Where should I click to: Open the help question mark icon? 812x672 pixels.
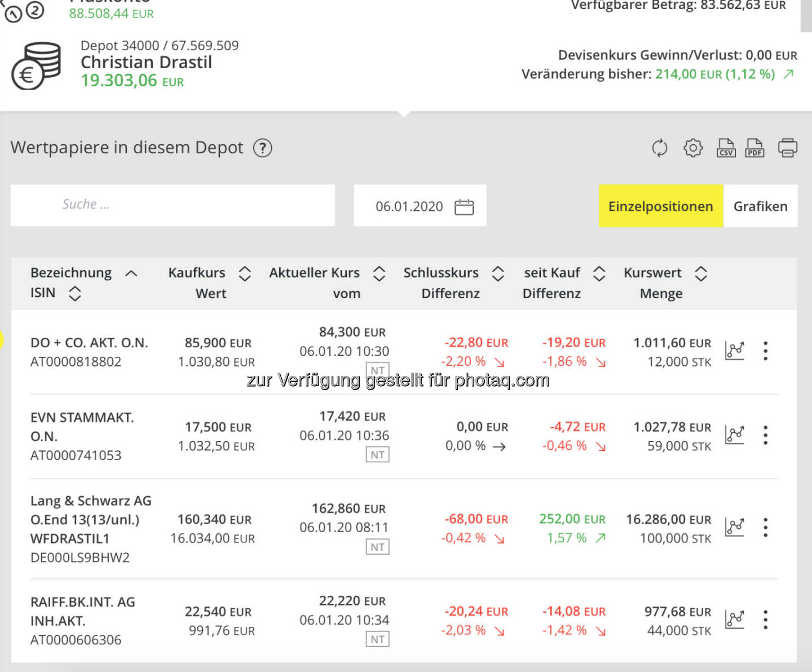click(x=262, y=148)
